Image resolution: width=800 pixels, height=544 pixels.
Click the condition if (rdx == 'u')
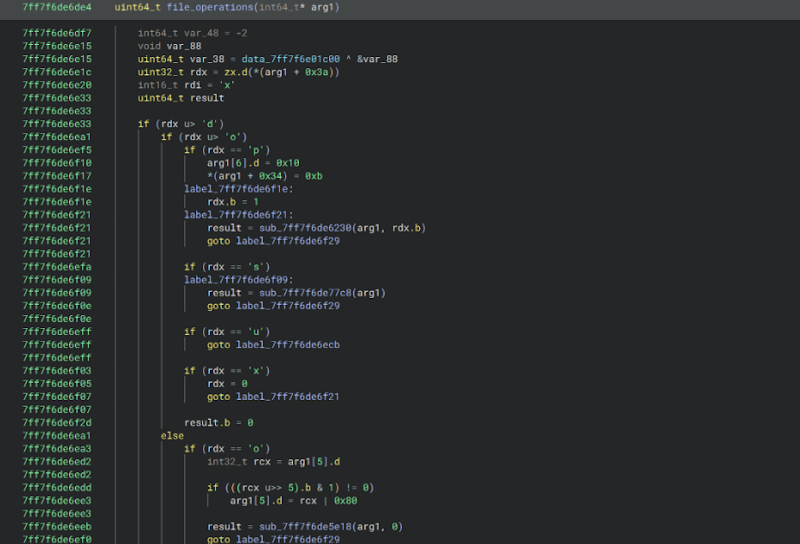tap(227, 332)
